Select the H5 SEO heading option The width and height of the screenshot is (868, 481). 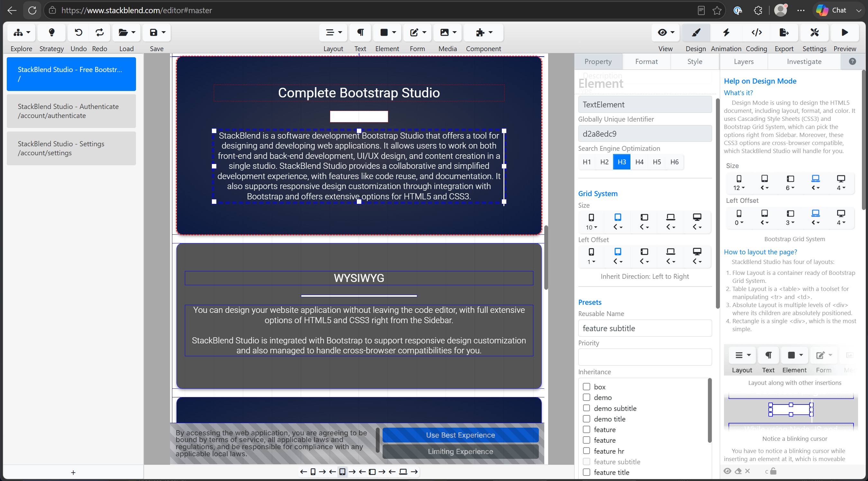tap(657, 162)
